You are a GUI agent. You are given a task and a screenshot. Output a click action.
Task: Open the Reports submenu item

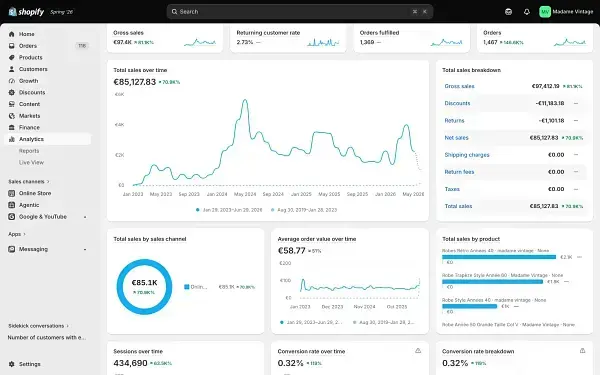coord(29,151)
